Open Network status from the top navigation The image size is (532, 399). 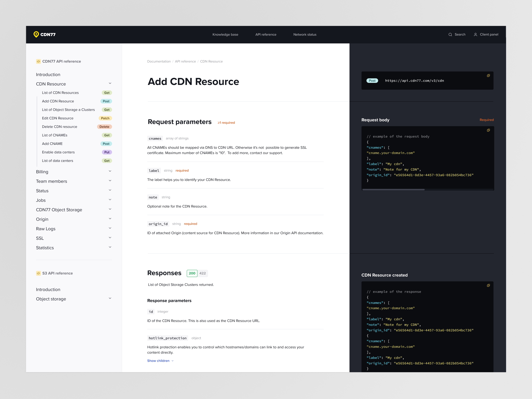click(x=305, y=34)
